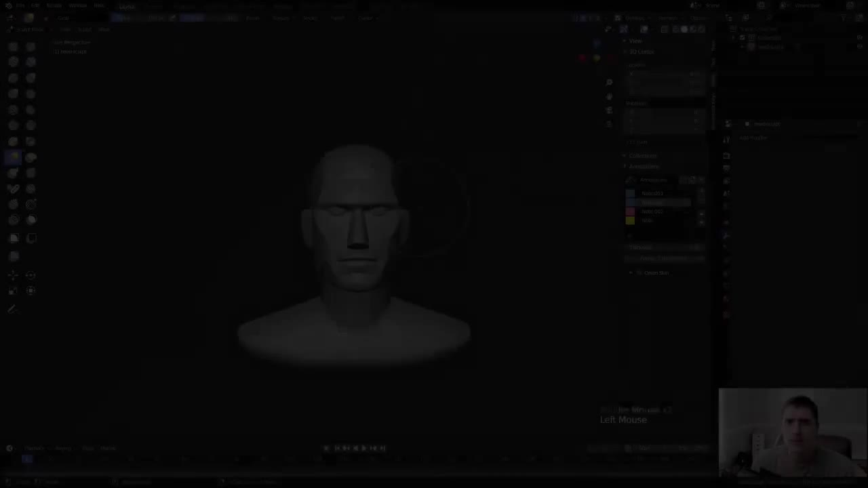
Task: Select the Mask brush tool
Action: 31,220
